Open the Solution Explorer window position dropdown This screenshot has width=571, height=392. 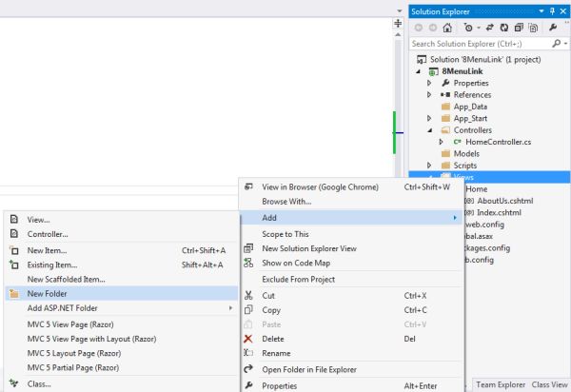541,11
